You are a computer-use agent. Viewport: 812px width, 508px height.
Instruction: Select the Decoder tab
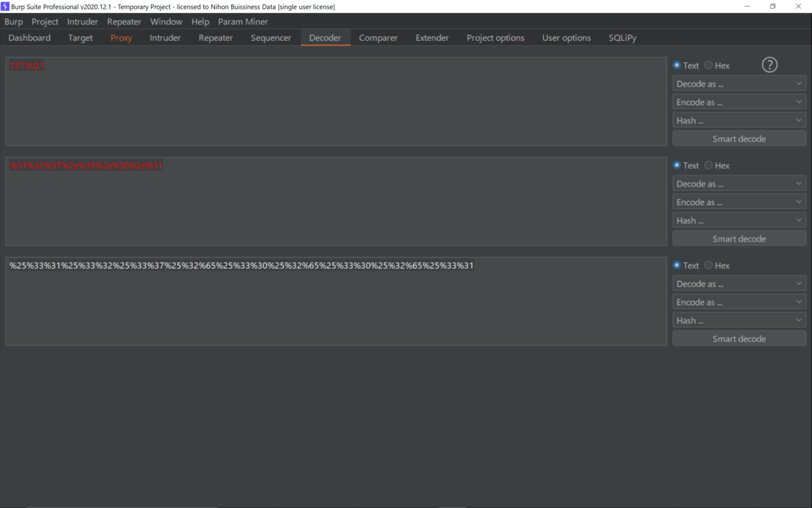click(325, 38)
